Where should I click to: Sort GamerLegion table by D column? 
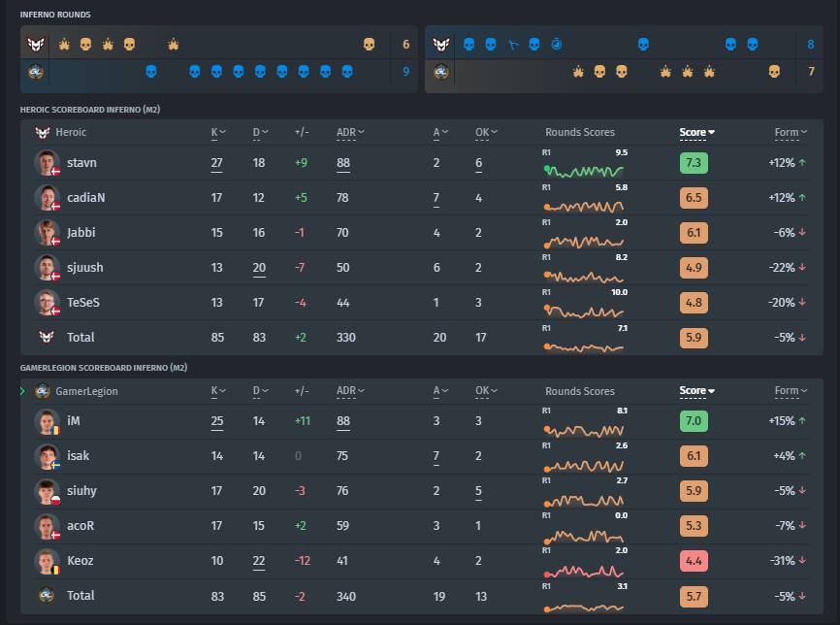pos(260,391)
